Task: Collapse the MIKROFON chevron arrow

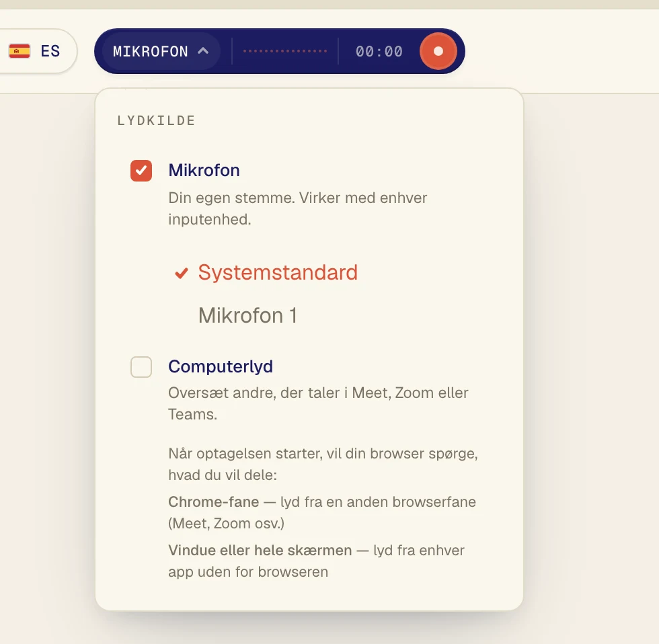Action: pyautogui.click(x=203, y=51)
